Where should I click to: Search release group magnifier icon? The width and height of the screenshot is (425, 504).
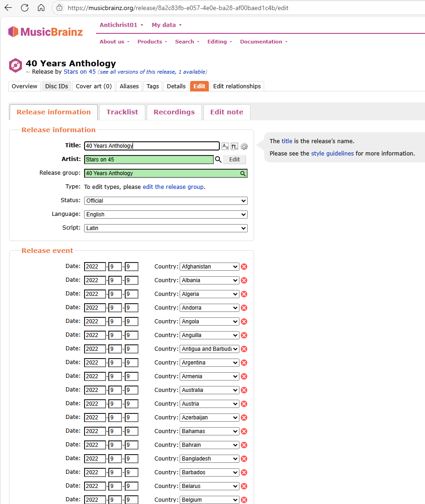[x=243, y=174]
